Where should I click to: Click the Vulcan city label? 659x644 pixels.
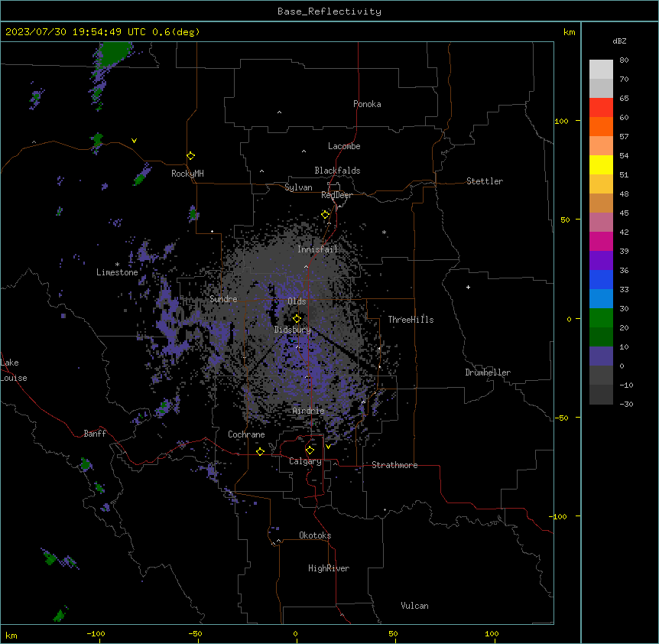[415, 606]
